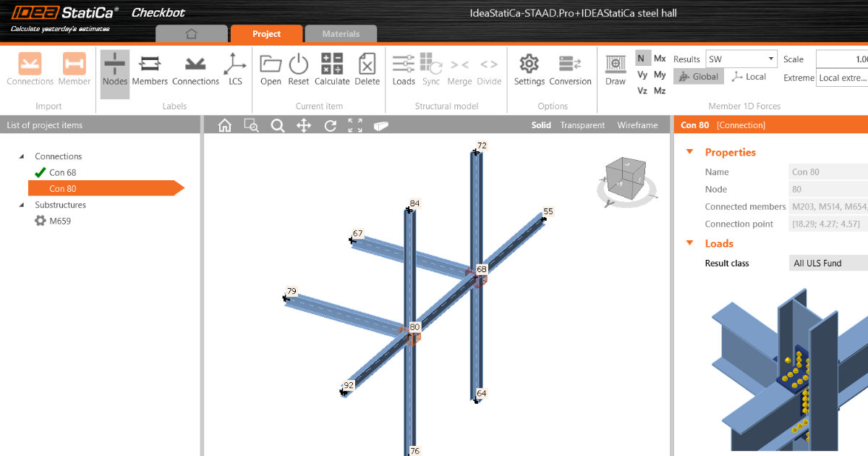Delete the current item

pos(367,69)
